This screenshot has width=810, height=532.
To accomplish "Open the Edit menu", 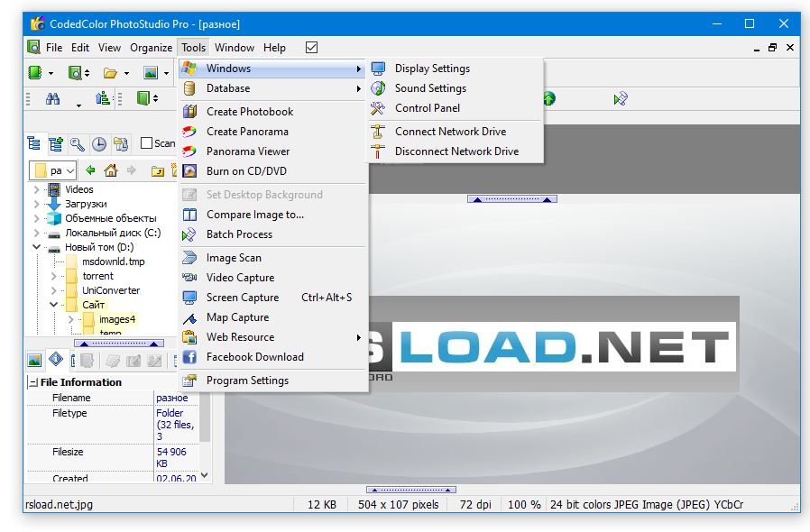I will [x=80, y=48].
